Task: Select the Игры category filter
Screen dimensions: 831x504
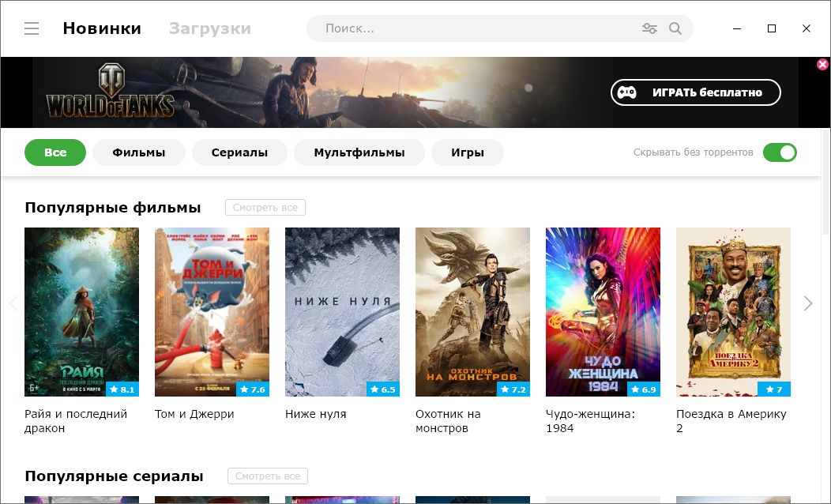Action: [x=468, y=152]
